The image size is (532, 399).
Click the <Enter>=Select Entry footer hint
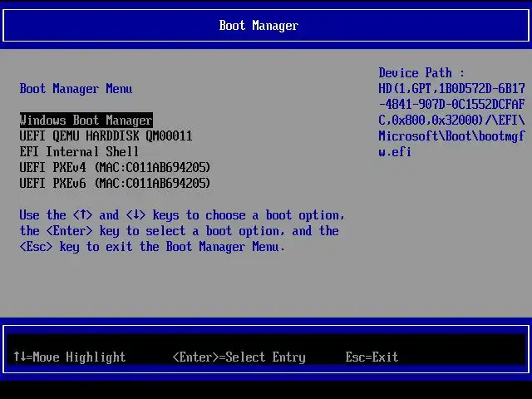239,357
